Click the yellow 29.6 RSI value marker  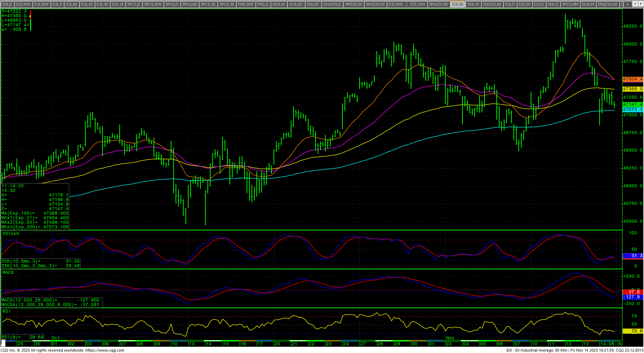tap(632, 331)
